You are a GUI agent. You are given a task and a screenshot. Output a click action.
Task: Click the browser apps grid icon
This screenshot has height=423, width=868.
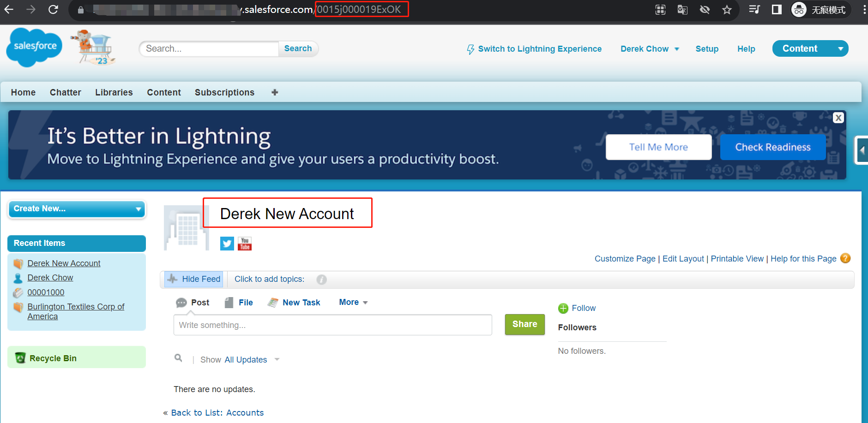pos(660,10)
